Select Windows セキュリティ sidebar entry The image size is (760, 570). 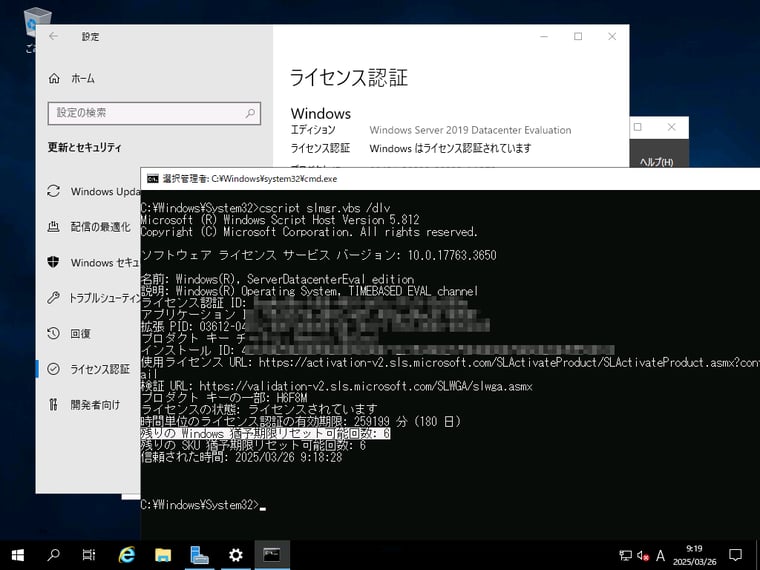(105, 263)
